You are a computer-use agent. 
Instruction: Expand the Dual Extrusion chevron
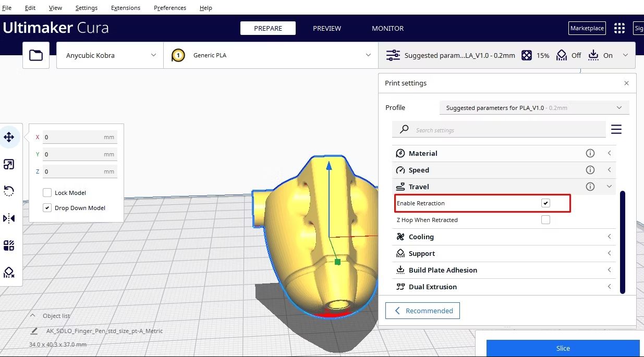(609, 287)
